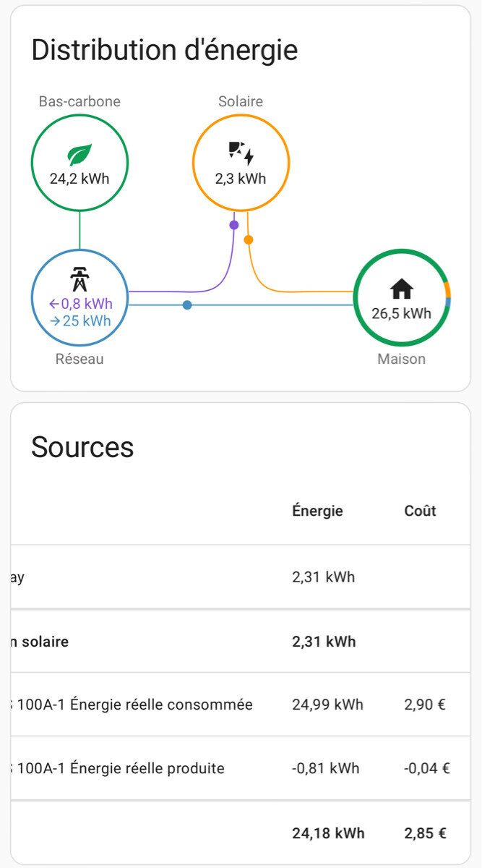Click the blue flow dot on grid line

187,305
